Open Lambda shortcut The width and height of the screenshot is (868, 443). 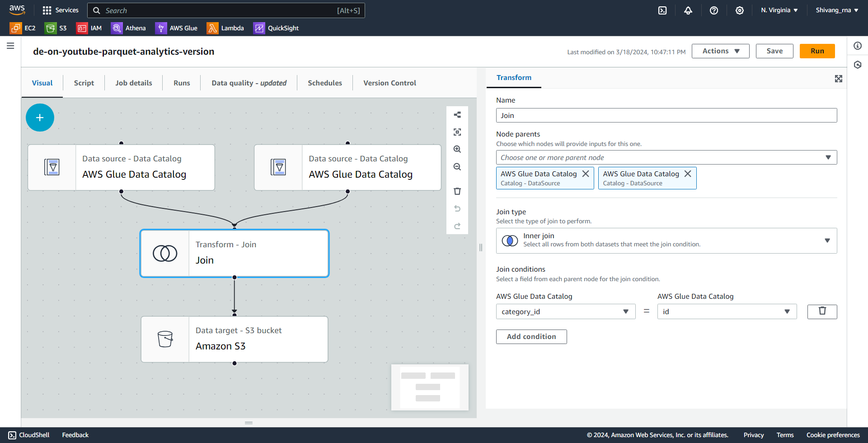pyautogui.click(x=225, y=28)
